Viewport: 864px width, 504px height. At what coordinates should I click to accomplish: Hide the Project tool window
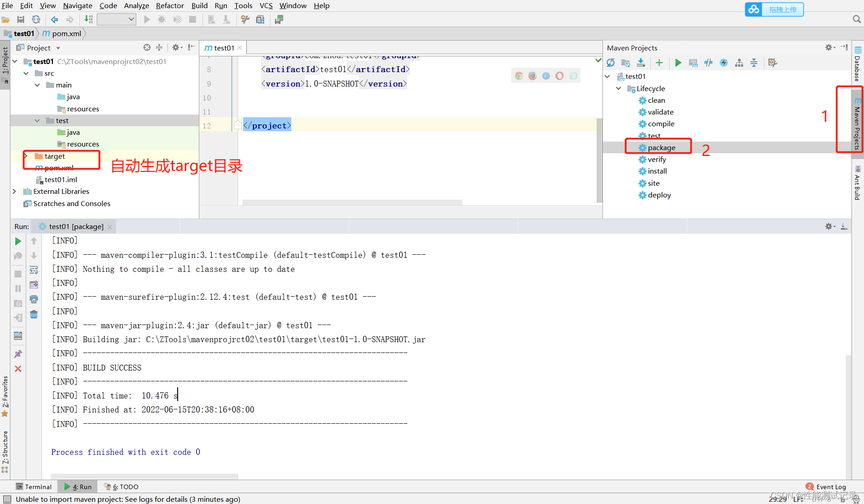point(192,47)
